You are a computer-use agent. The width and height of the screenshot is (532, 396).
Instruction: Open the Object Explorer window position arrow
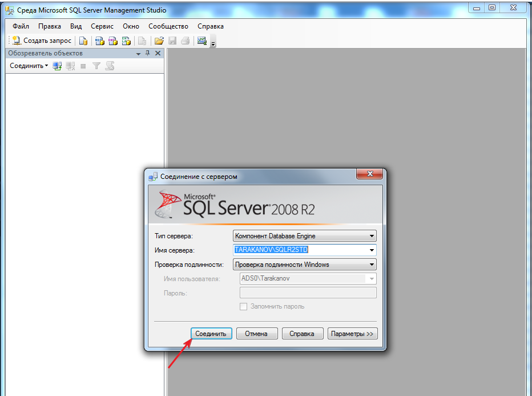click(x=139, y=54)
